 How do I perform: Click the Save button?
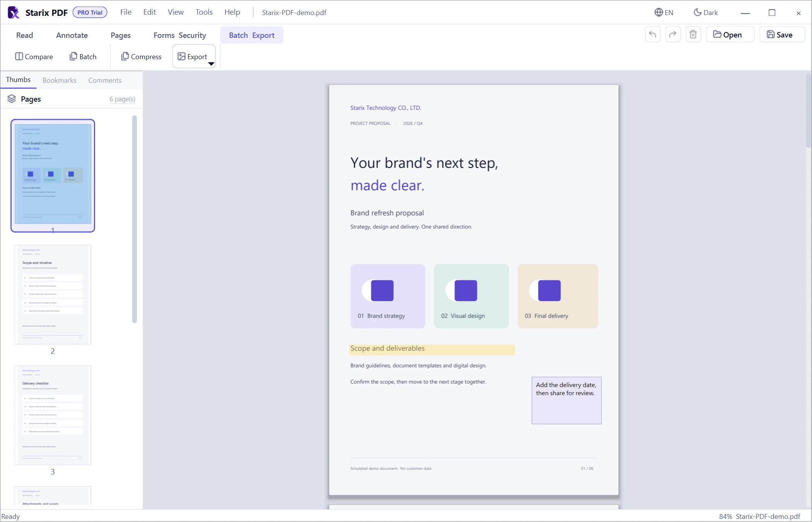(x=782, y=35)
